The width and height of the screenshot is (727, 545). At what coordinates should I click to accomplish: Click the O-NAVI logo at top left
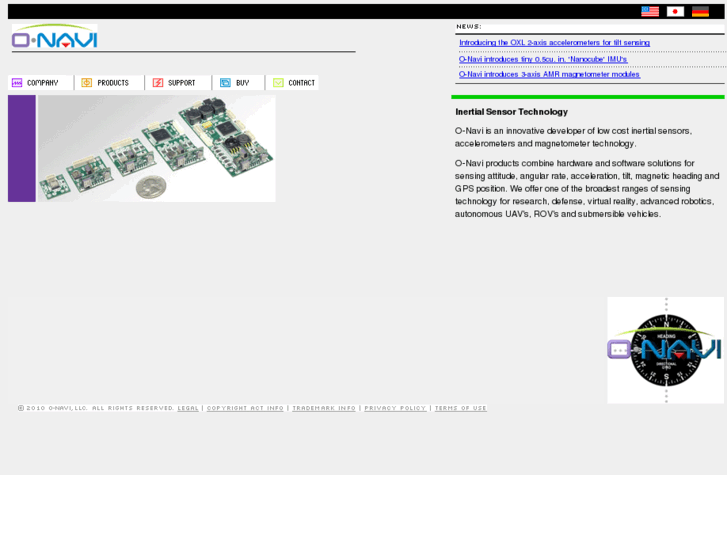pos(55,36)
